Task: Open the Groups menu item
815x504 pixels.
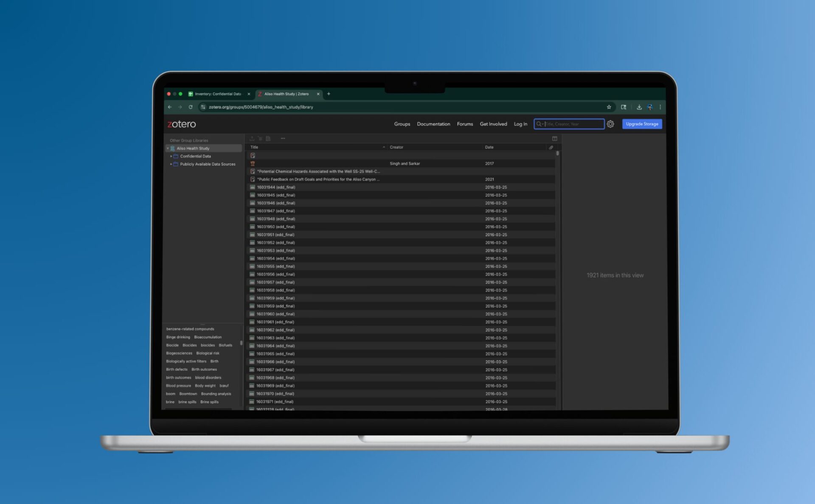Action: pyautogui.click(x=402, y=124)
